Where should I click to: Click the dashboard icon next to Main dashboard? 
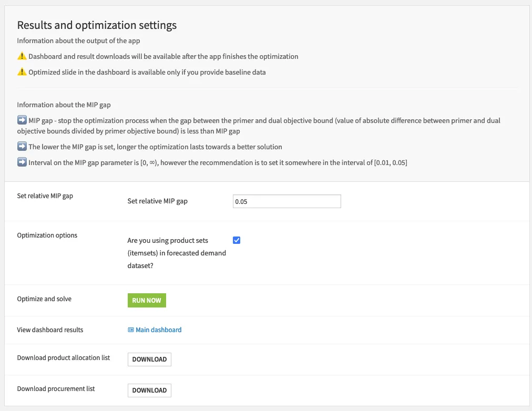coord(131,330)
